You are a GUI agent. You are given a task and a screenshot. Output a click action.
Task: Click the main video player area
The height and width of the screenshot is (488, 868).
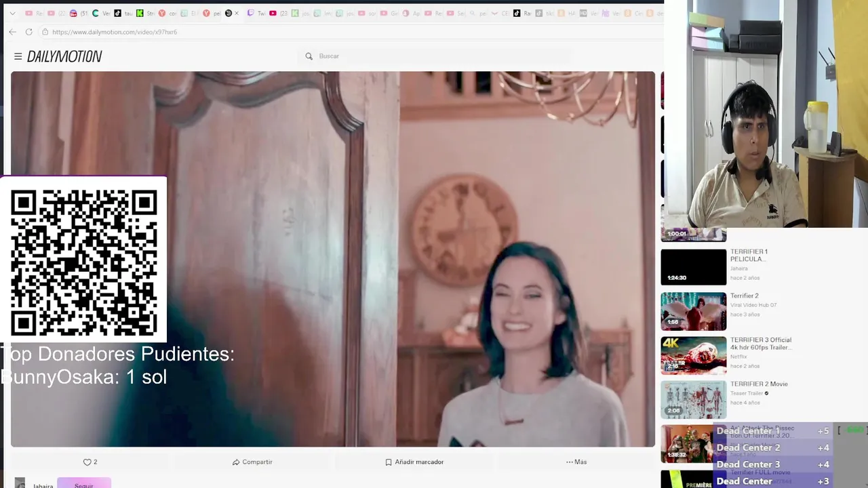coord(333,259)
